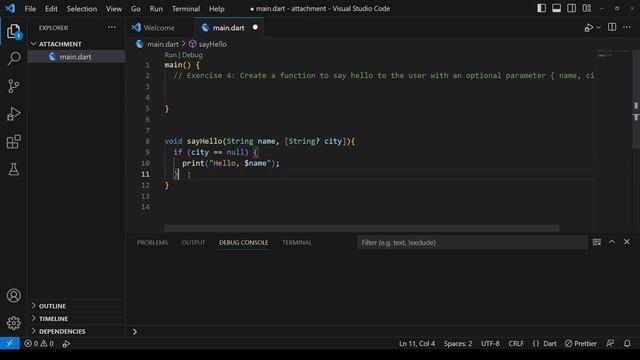This screenshot has width=640, height=360.
Task: Click Ln 11, Col 4 indicator
Action: (x=417, y=344)
